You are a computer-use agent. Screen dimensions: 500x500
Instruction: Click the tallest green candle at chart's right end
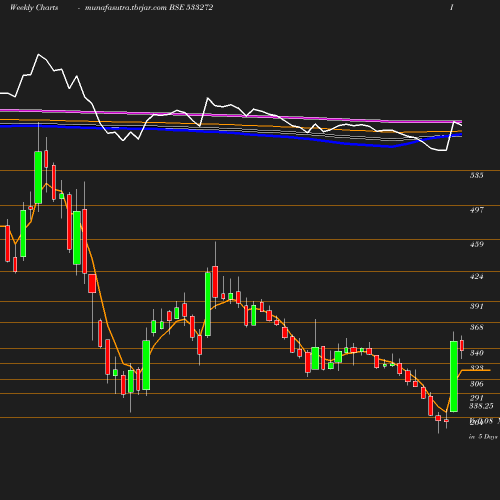(x=454, y=376)
